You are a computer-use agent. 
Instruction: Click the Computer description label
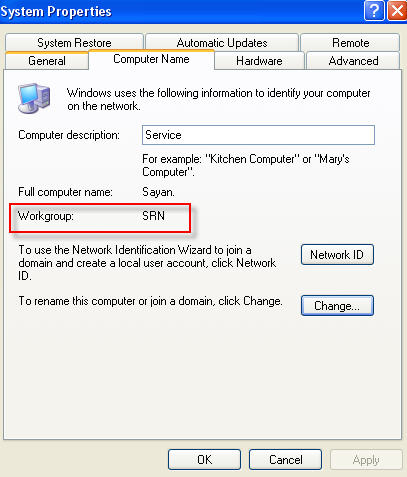click(x=69, y=135)
